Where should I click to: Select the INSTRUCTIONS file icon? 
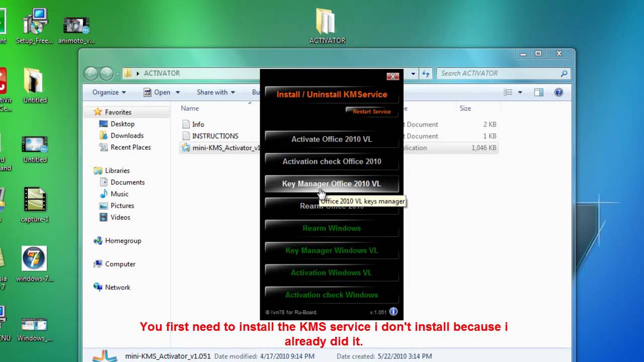(185, 136)
